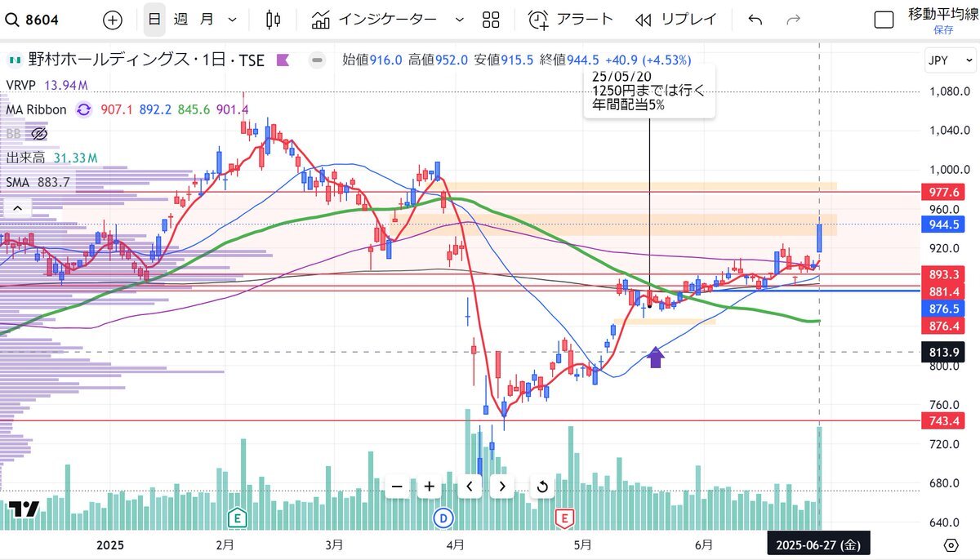
Task: Select the purple up arrow drawing
Action: coord(656,358)
